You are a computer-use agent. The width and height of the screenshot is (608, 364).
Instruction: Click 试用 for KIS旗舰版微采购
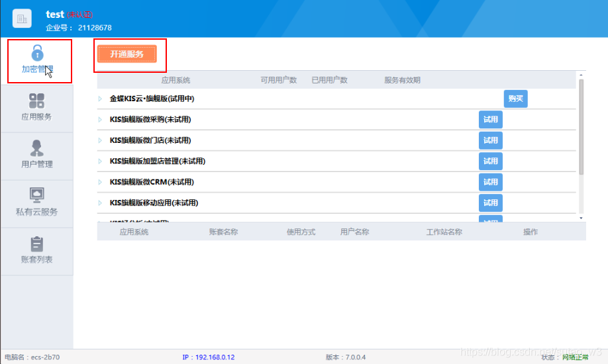click(491, 119)
